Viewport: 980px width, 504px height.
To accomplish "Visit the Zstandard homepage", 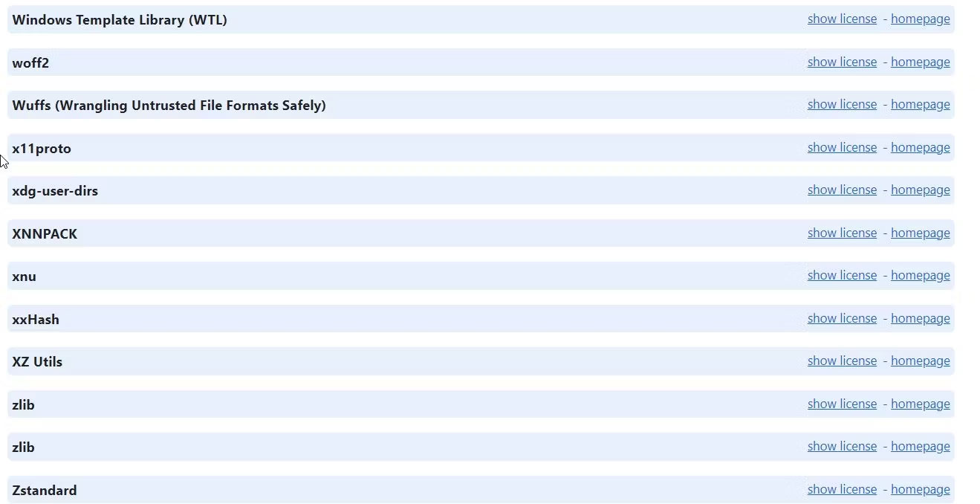I will [x=920, y=489].
